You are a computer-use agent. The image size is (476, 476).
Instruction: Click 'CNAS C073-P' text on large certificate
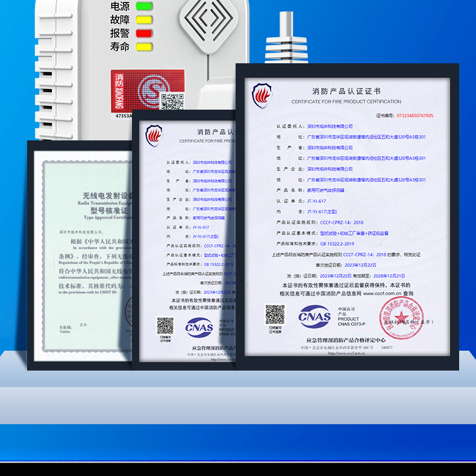point(351,324)
